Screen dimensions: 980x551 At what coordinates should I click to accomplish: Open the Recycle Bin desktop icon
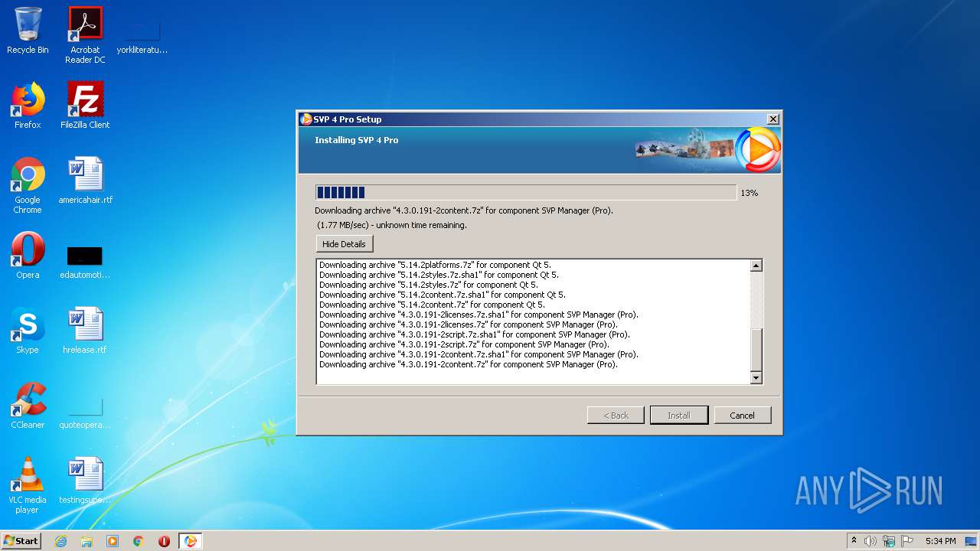click(28, 31)
